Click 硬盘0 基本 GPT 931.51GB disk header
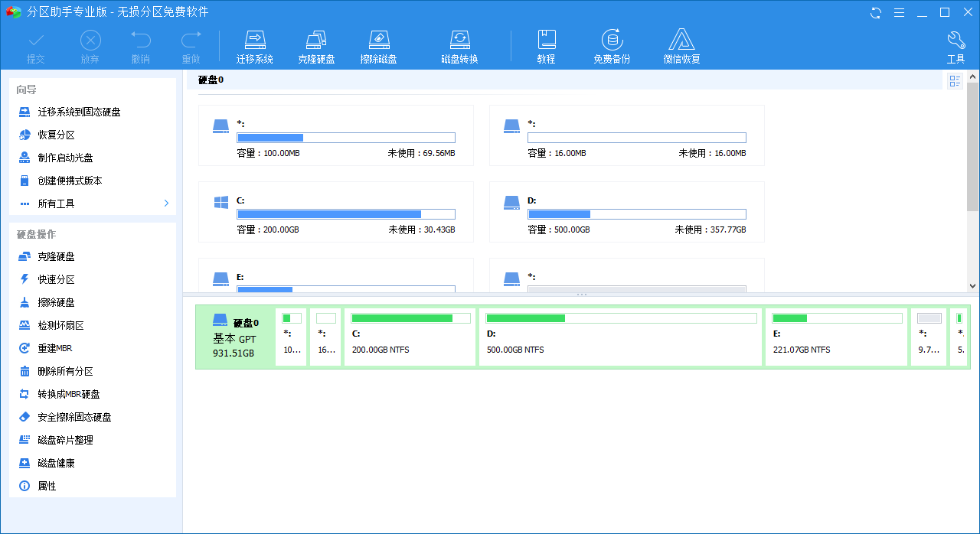The width and height of the screenshot is (980, 534). [236, 337]
